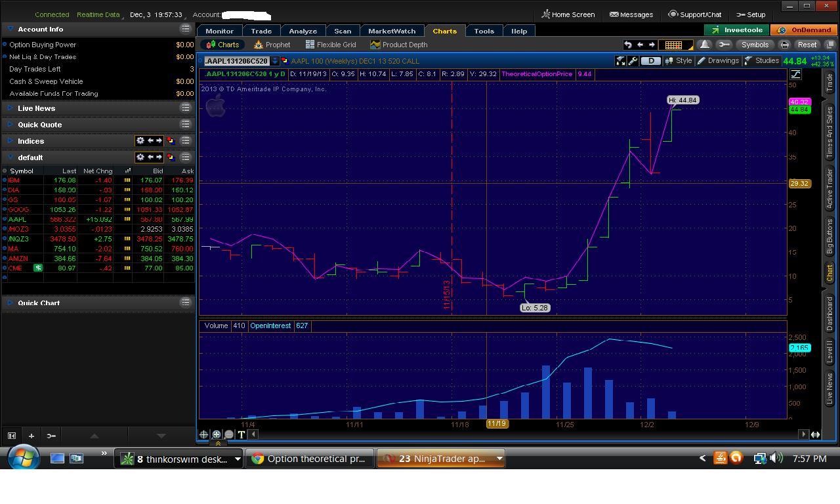Screen dimensions: 840x504
Task: Expand the Live News panel
Action: [x=10, y=108]
